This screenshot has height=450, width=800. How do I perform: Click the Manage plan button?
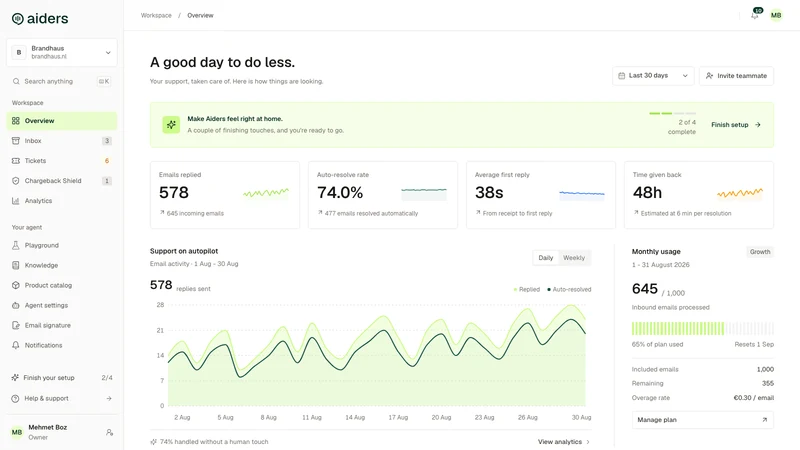(x=703, y=420)
